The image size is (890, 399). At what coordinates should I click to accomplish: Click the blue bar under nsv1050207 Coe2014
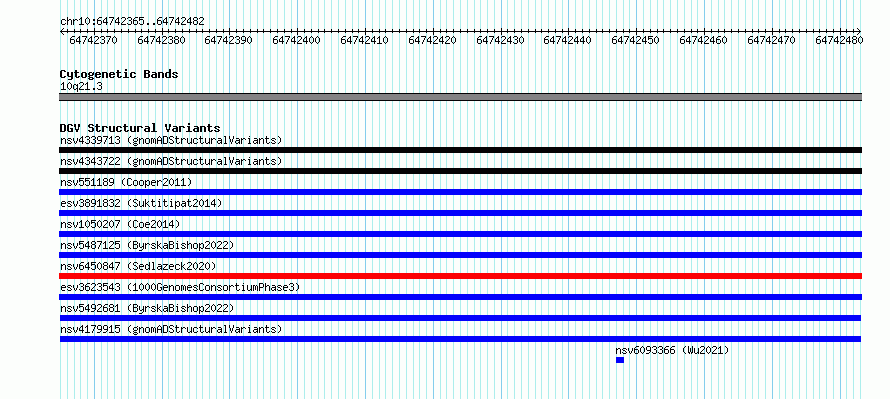(x=460, y=234)
